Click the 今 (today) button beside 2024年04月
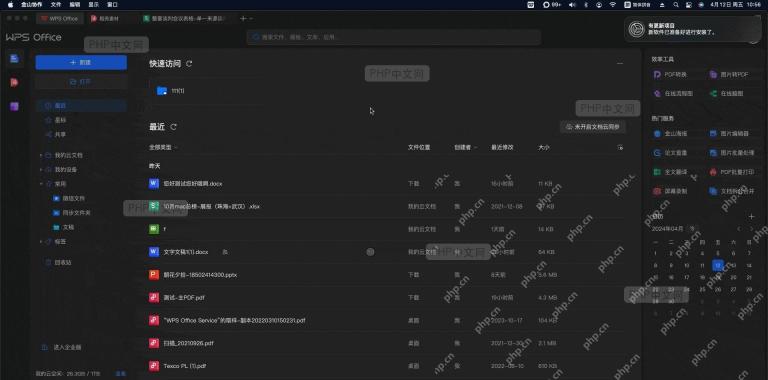The image size is (768, 380). coord(692,228)
